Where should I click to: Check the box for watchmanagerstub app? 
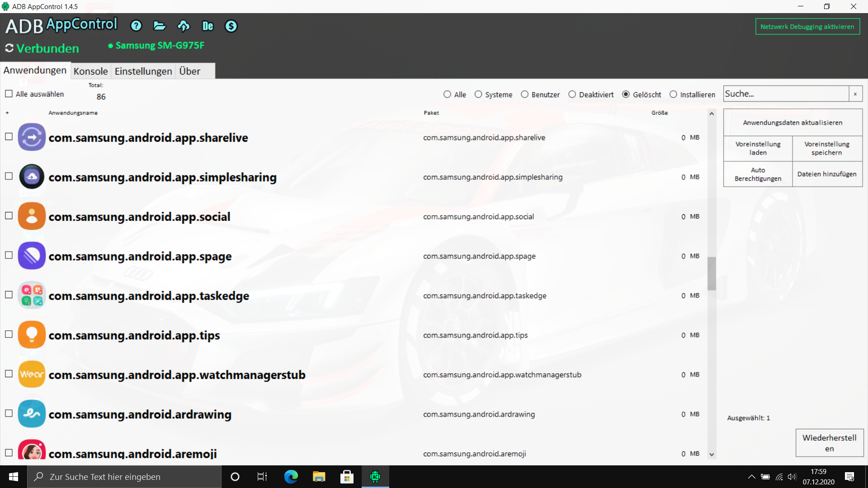tap(9, 374)
